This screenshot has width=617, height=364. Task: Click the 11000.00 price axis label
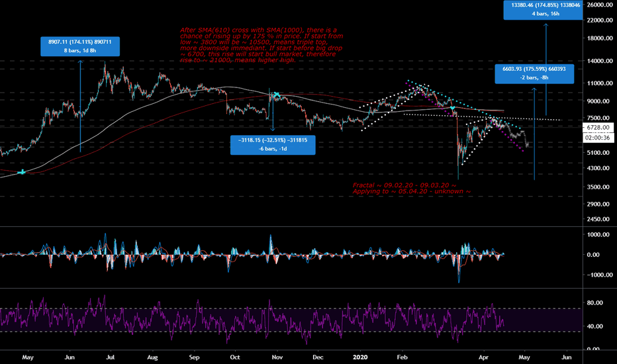coord(600,83)
